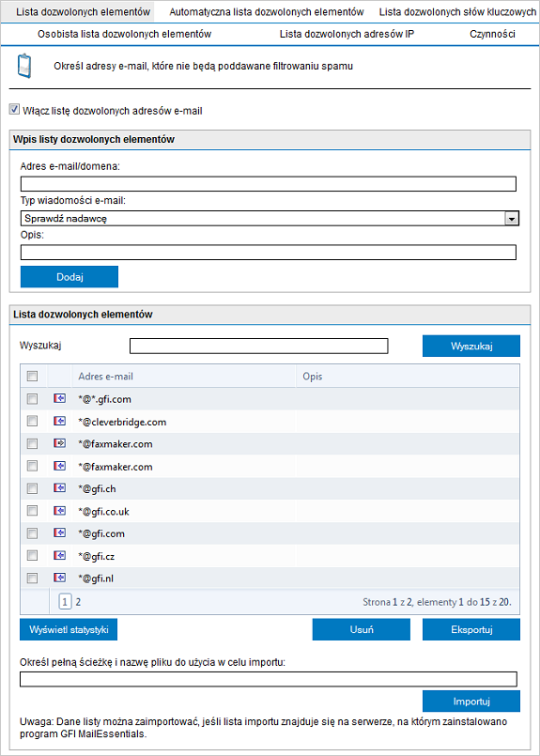540x756 pixels.
Task: Tick the checkbox for *@gfi.ch
Action: [x=32, y=488]
